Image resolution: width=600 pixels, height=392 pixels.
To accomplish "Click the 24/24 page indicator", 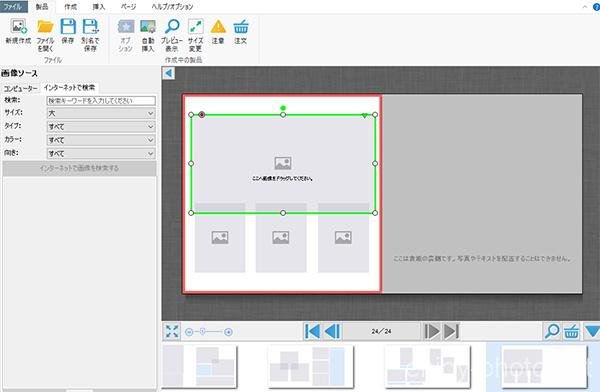I will tap(382, 331).
